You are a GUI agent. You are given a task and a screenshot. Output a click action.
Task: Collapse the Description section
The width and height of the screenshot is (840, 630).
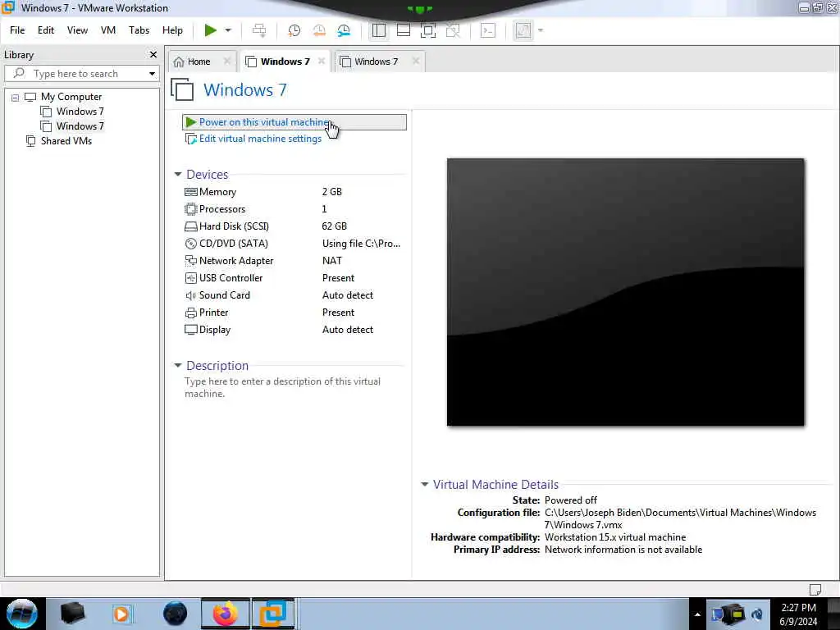178,365
